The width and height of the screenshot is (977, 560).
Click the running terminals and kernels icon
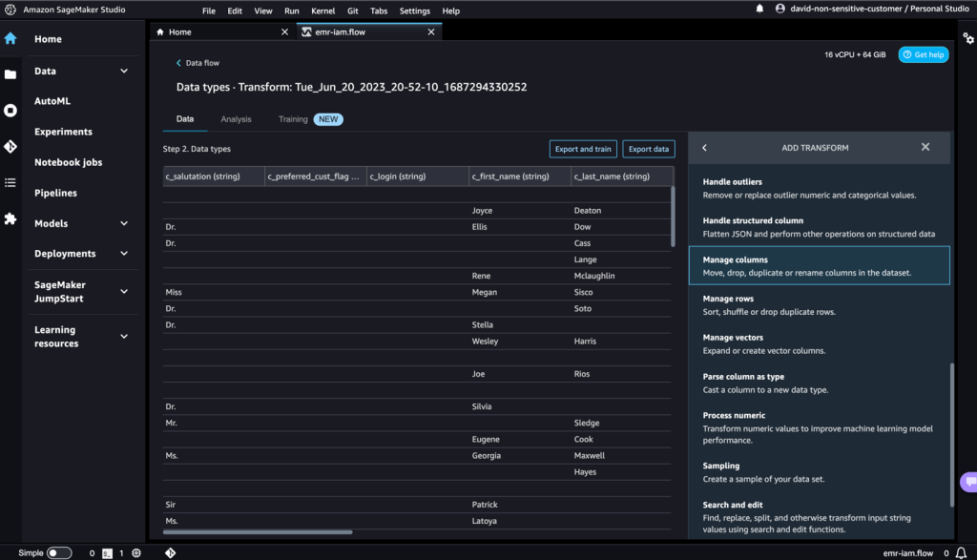(10, 110)
